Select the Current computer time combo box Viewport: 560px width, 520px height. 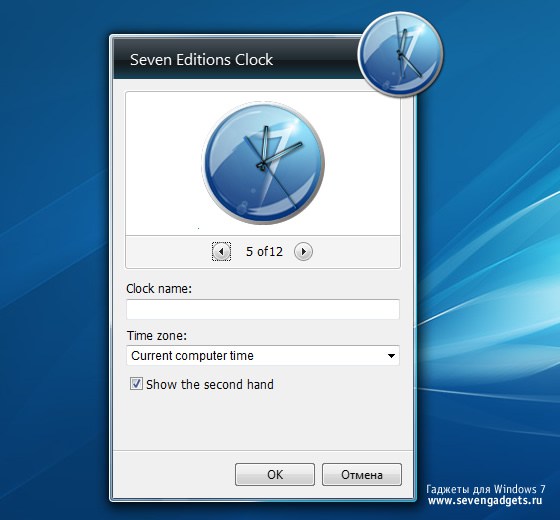(263, 356)
